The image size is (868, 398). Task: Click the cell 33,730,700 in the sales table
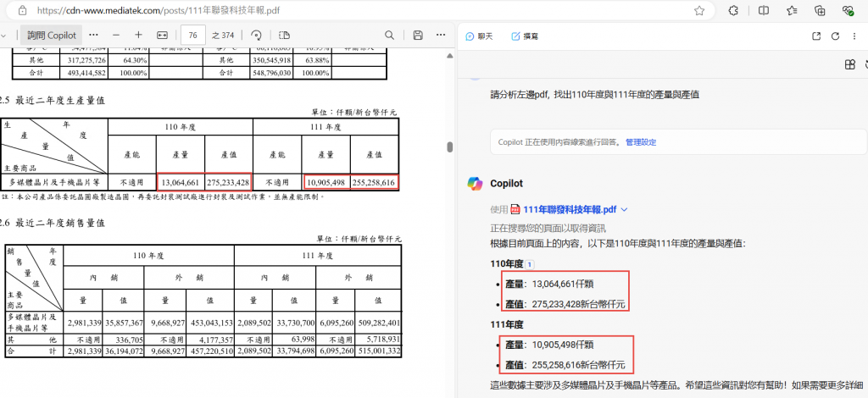click(294, 323)
